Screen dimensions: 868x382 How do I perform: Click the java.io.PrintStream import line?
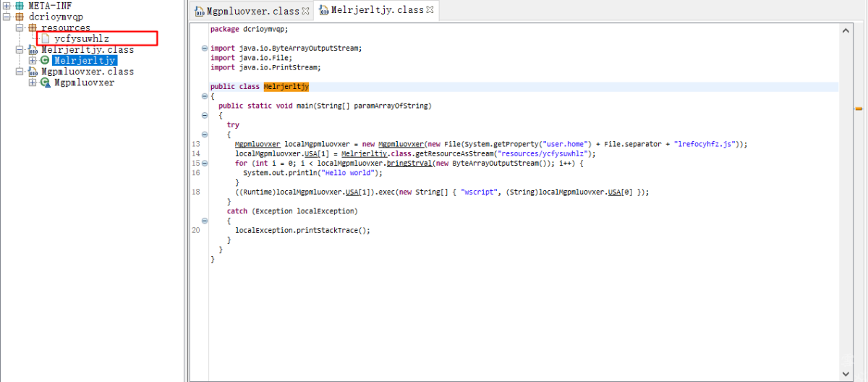[265, 67]
